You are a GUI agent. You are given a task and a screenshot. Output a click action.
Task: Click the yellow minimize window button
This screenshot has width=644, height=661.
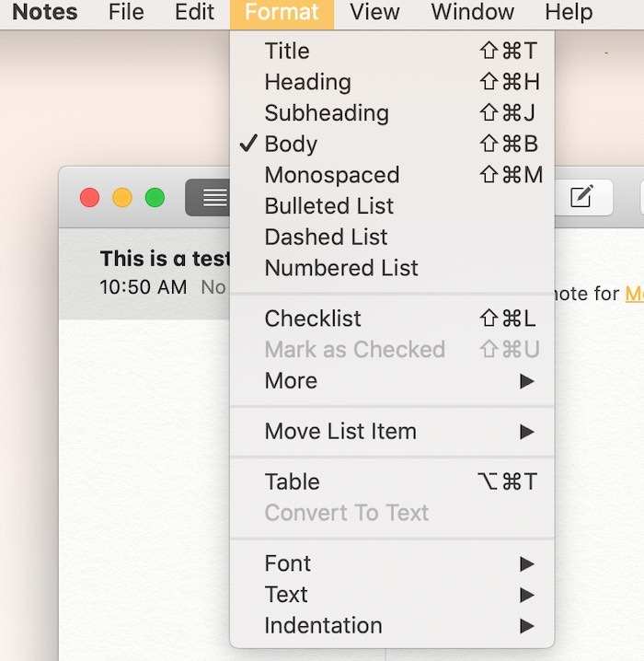click(122, 197)
